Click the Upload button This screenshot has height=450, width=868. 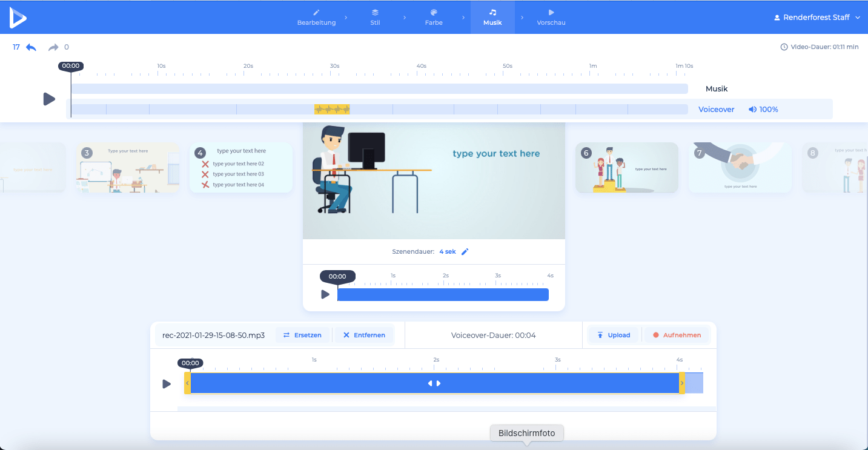click(x=613, y=335)
